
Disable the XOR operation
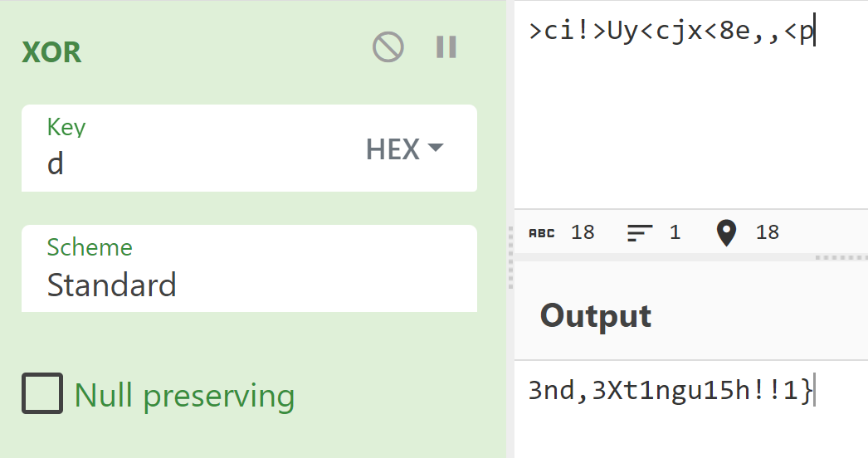click(x=388, y=47)
